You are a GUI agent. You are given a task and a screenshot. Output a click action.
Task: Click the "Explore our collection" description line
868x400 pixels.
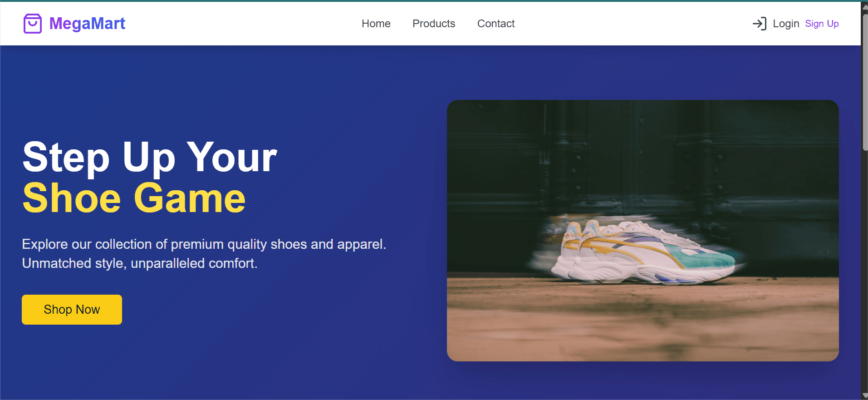click(204, 244)
